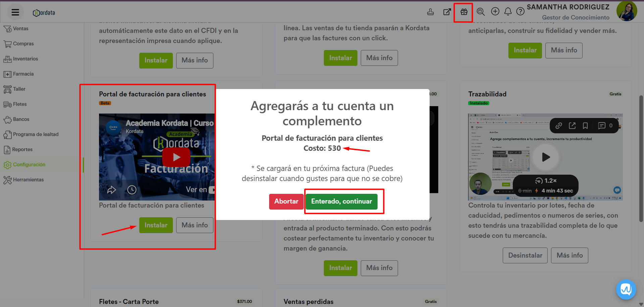Click Samantha Rodriguez's profile avatar
This screenshot has height=307, width=644.
627,11
